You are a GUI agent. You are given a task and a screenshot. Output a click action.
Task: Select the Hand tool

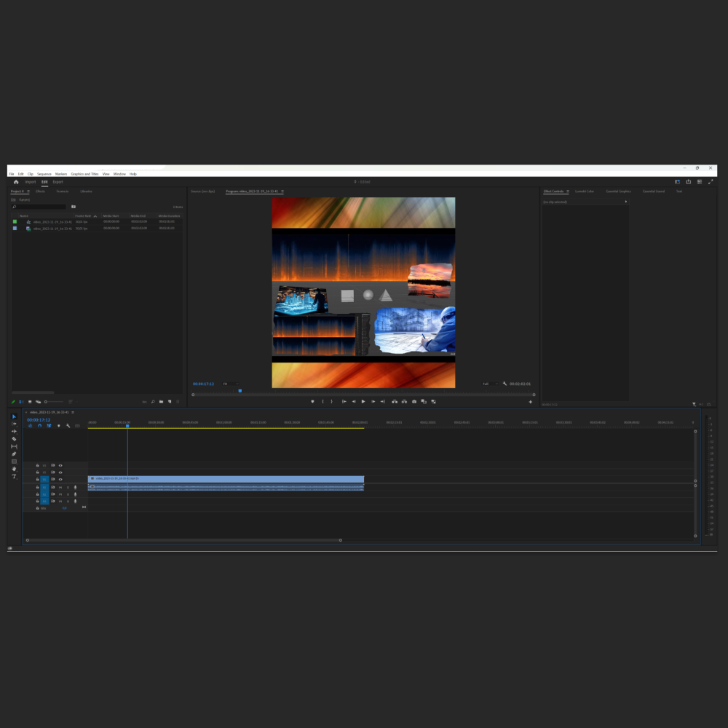pyautogui.click(x=14, y=469)
